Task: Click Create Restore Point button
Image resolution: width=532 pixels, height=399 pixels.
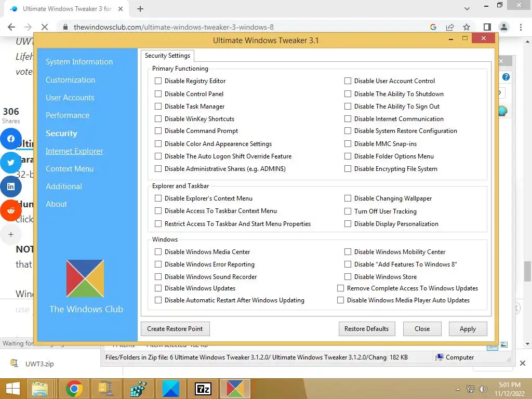Action: (175, 329)
